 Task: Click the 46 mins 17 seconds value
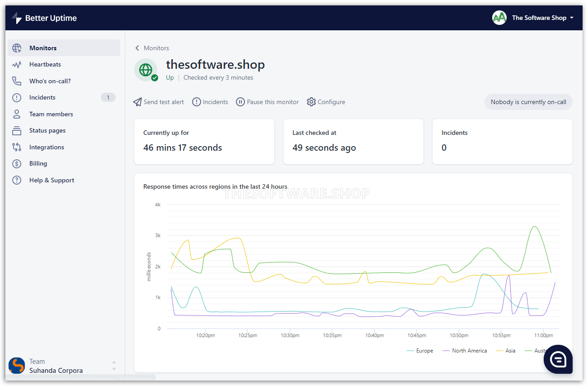183,148
